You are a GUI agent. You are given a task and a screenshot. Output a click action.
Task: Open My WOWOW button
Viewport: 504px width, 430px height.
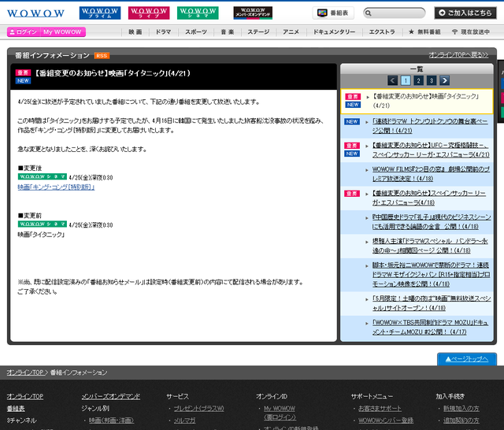click(63, 32)
